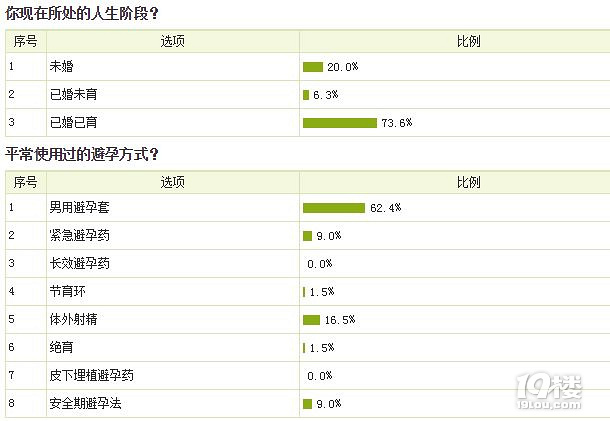
Task: Click the 皮下埋植避孕药 option text
Action: pyautogui.click(x=91, y=375)
